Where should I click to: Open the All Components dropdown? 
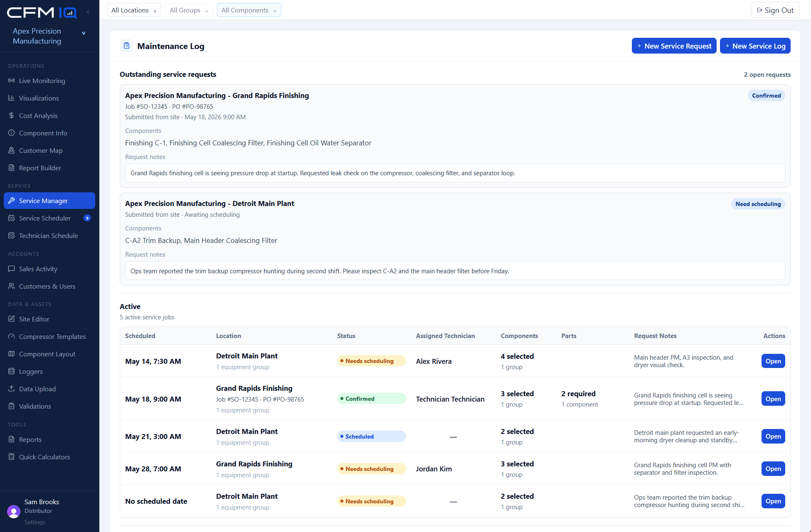point(249,10)
